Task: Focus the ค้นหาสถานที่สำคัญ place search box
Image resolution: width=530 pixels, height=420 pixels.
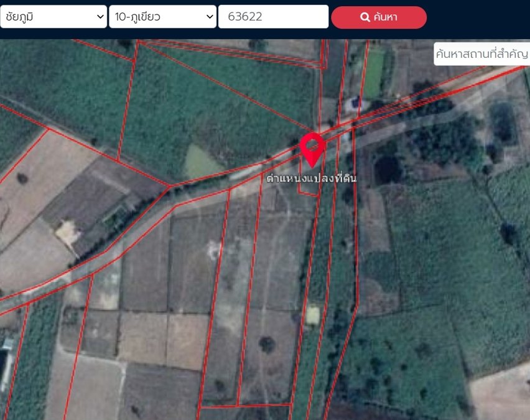Action: [481, 54]
